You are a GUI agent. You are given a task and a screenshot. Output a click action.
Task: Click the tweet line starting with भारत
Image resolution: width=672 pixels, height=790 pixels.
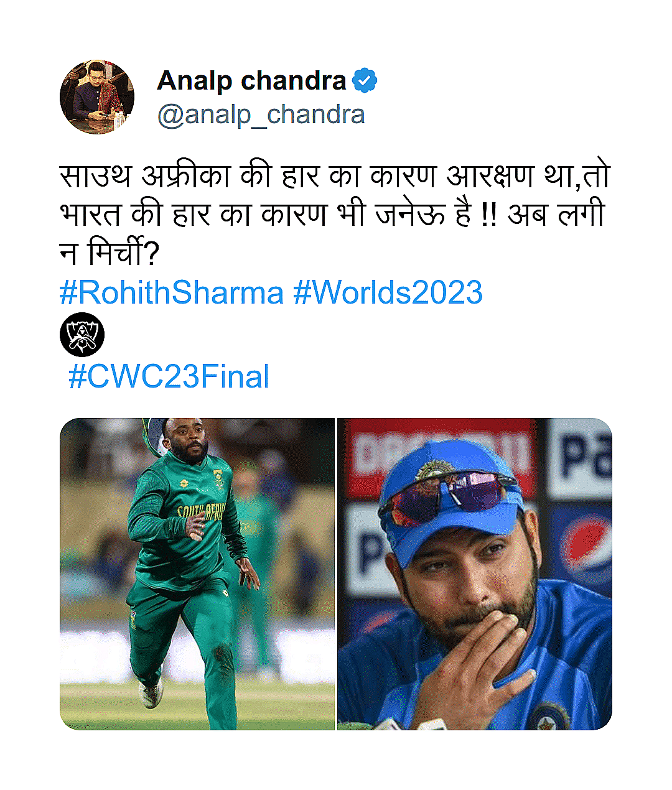[332, 215]
